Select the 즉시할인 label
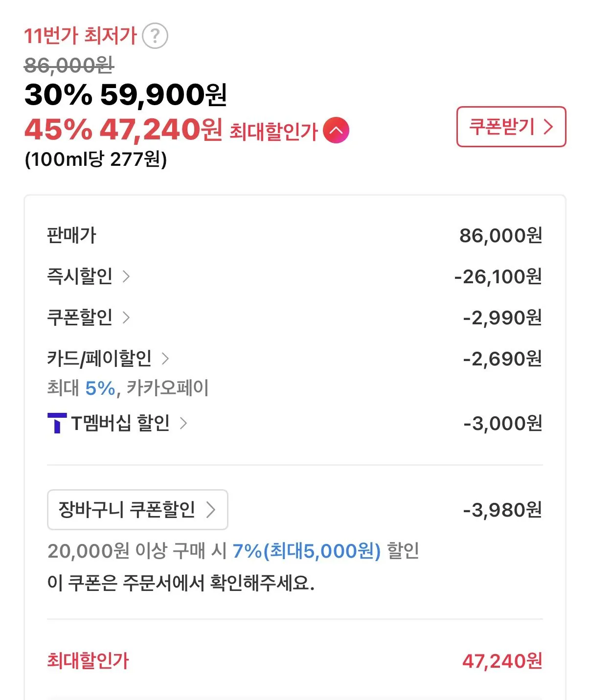590x700 pixels. 80,276
